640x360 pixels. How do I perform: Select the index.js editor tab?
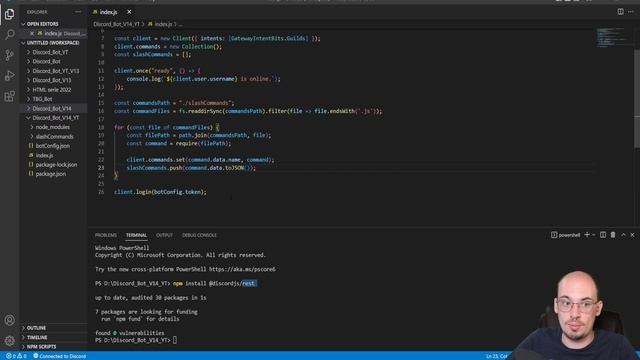(x=109, y=12)
